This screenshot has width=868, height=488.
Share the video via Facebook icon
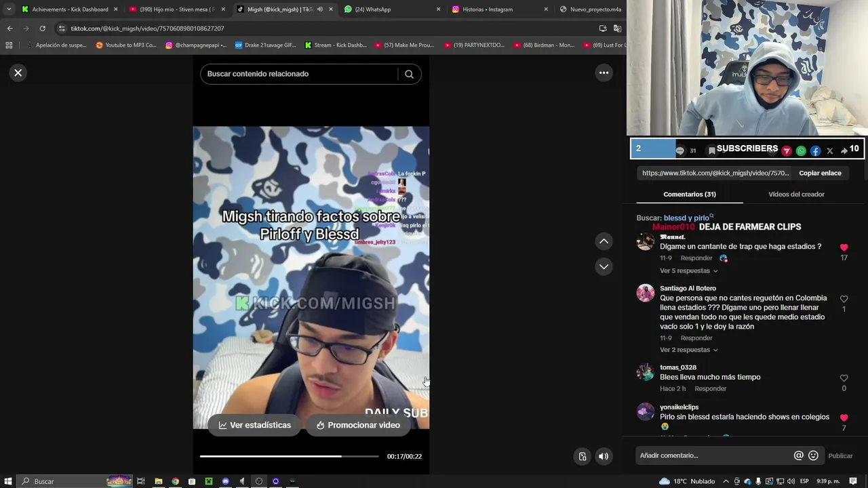[815, 150]
